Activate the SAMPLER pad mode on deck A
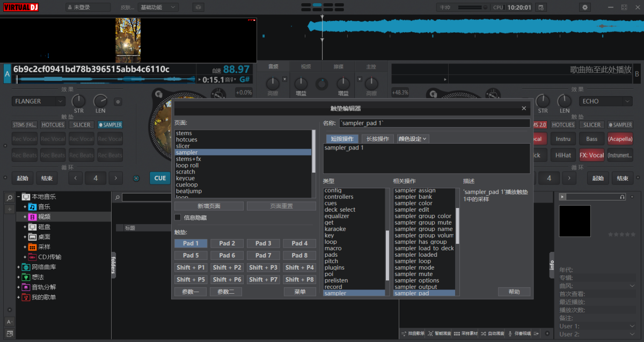The image size is (644, 342). click(109, 124)
